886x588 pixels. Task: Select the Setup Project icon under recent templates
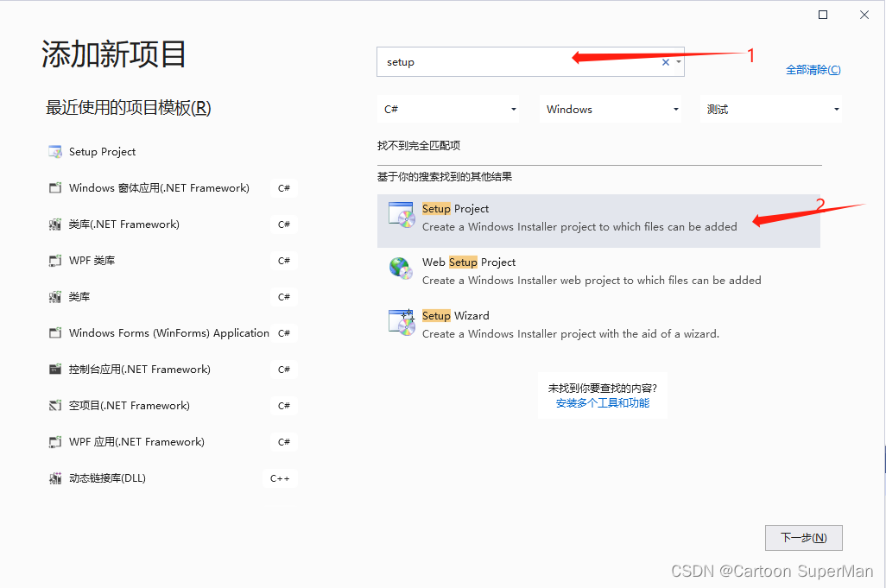pyautogui.click(x=54, y=151)
